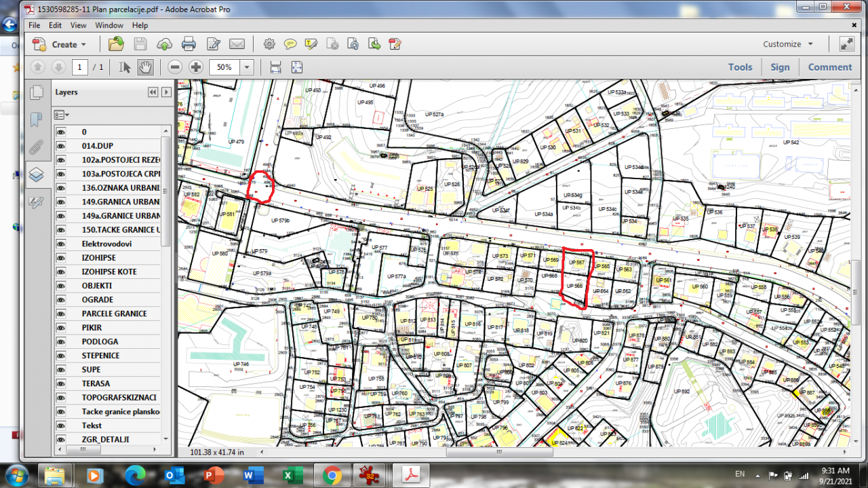
Task: Click the zoom out minus button
Action: [175, 67]
